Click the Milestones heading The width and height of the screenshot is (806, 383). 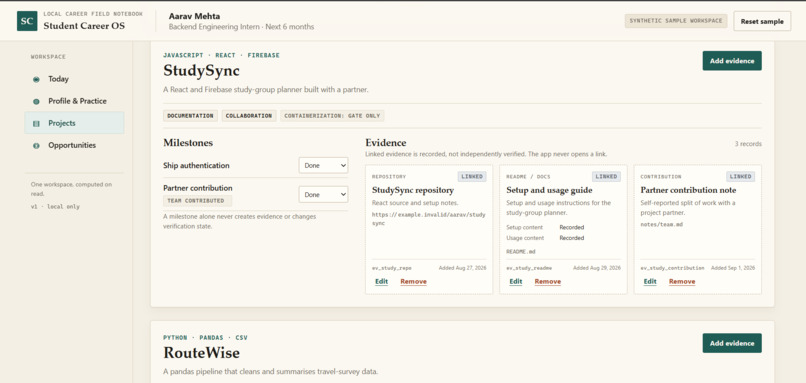188,142
